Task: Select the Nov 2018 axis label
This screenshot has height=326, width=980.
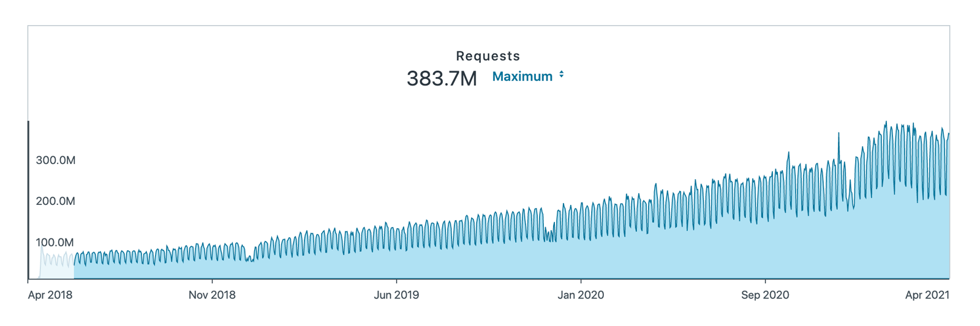Action: 212,295
